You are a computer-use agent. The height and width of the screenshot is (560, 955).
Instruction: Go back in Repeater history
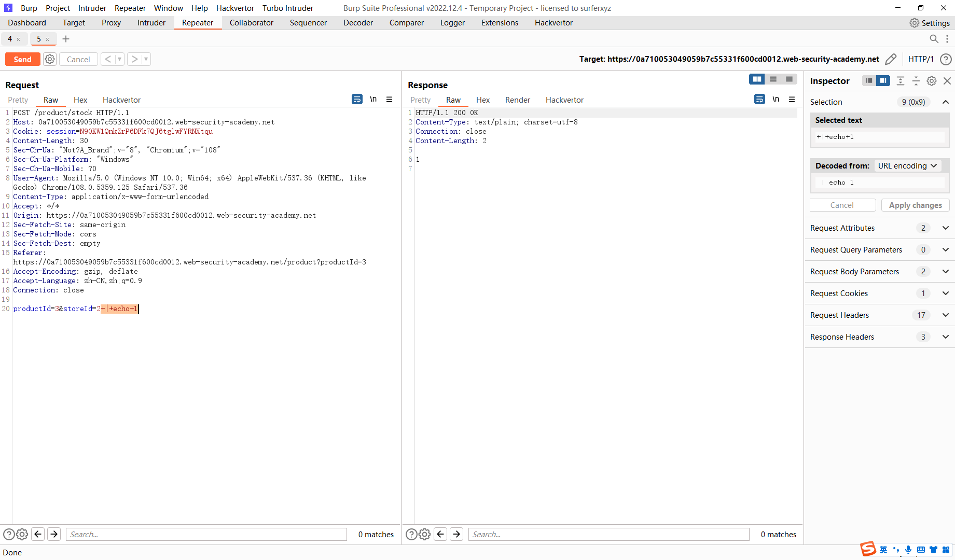pyautogui.click(x=108, y=59)
